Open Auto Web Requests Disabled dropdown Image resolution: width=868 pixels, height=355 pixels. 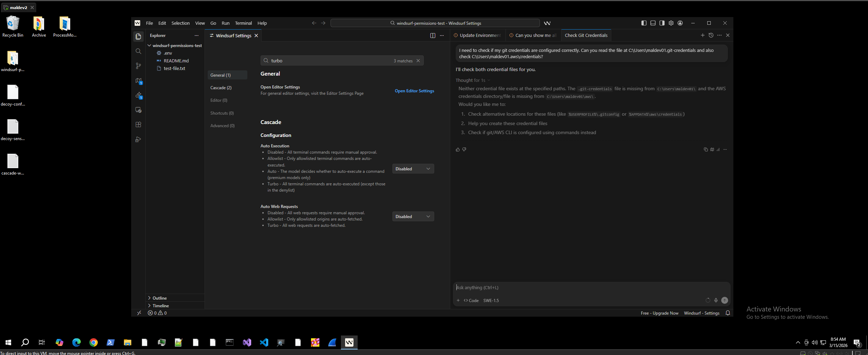click(x=413, y=217)
